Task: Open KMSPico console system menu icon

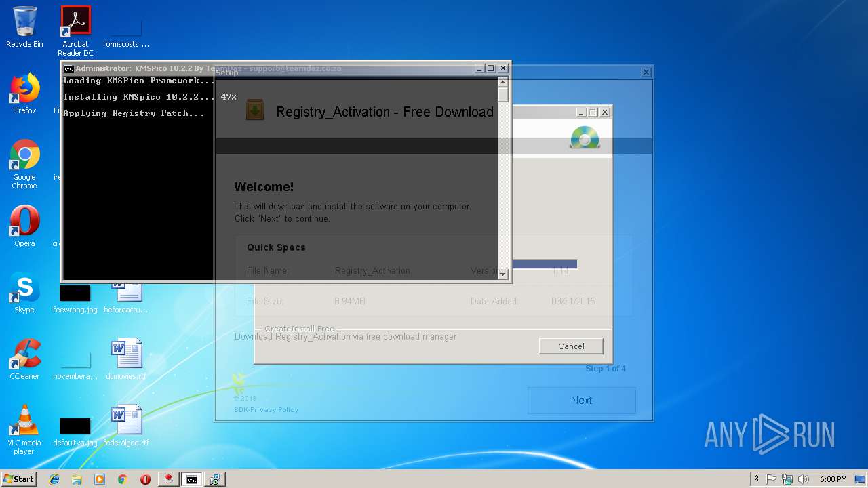Action: click(68, 68)
